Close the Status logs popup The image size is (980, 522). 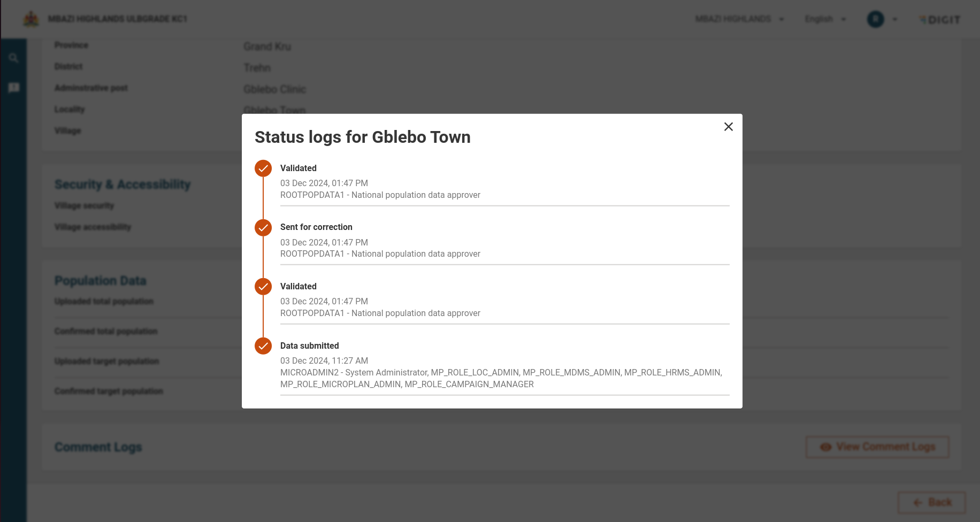(x=728, y=127)
